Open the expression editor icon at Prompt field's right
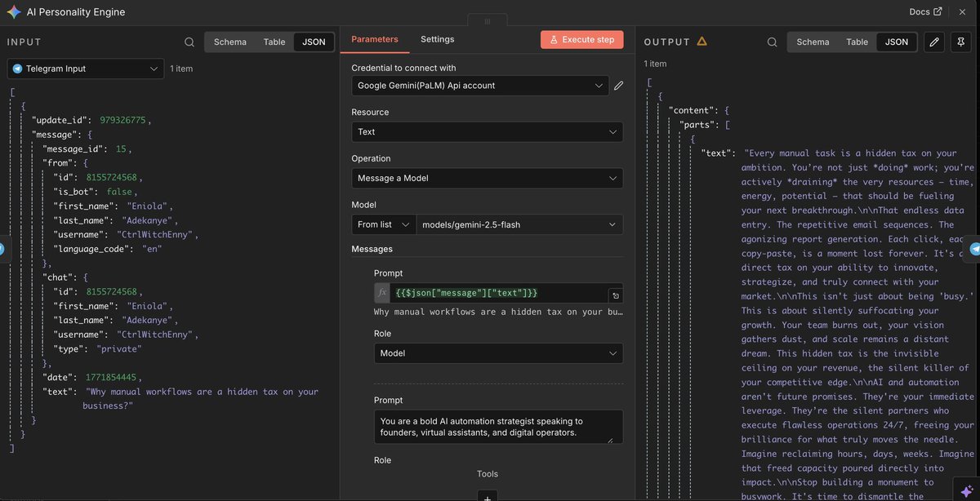980x501 pixels. point(615,295)
